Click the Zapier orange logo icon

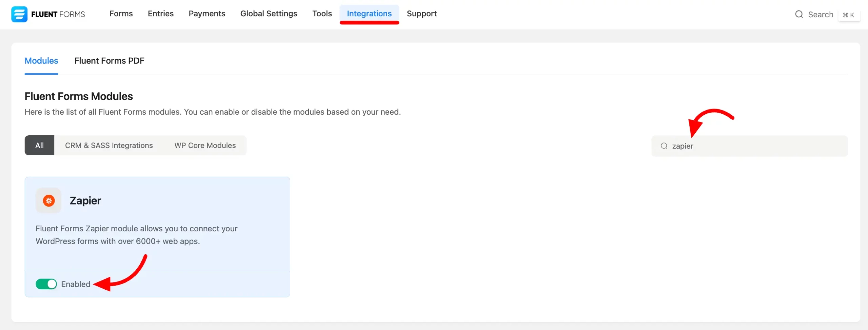click(48, 201)
